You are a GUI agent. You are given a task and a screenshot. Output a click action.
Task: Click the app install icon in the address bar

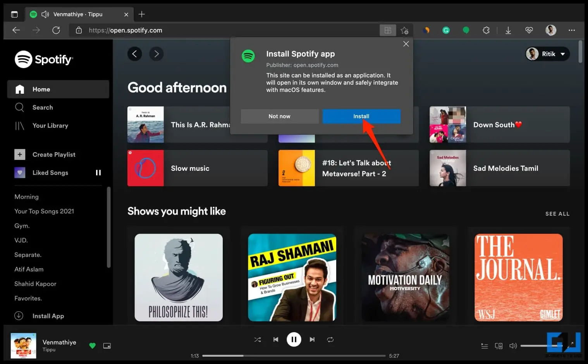point(388,30)
